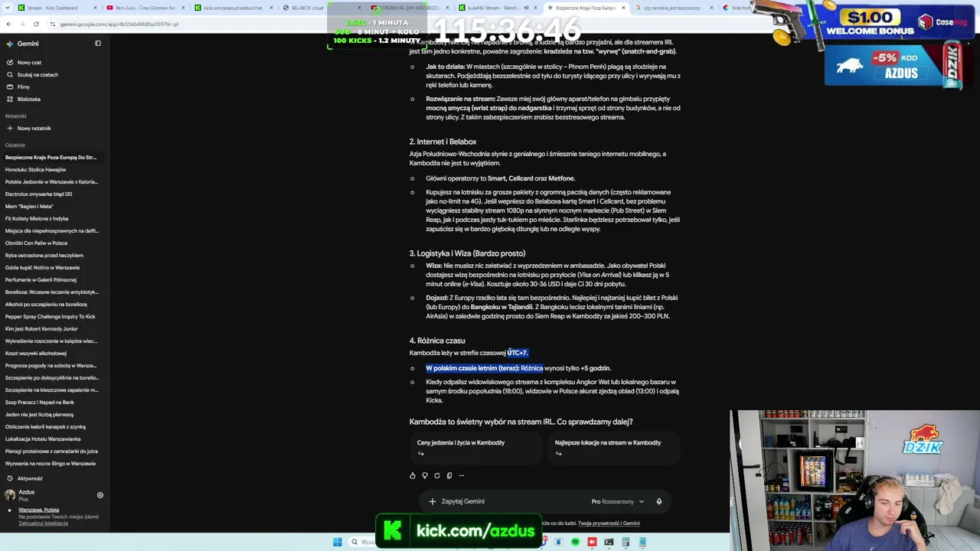Open Twoja prywatność i Gemini link
Image resolution: width=980 pixels, height=551 pixels.
[609, 523]
